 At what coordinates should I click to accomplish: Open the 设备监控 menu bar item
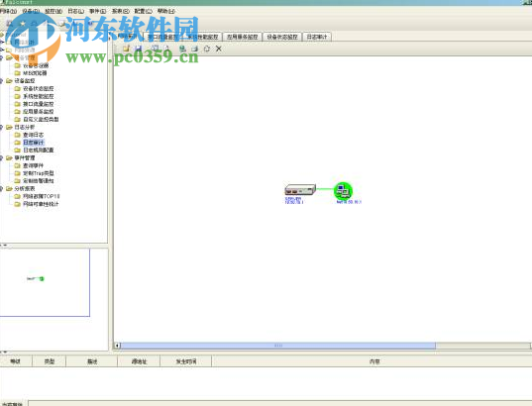point(53,11)
